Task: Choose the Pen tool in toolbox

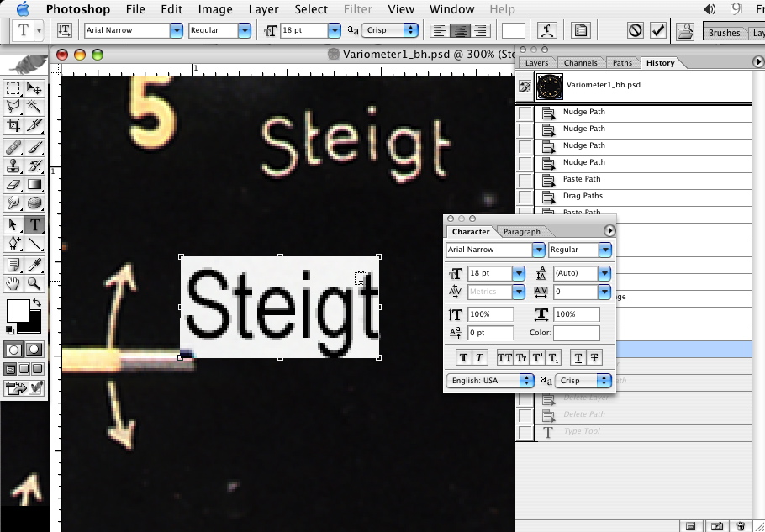Action: [x=13, y=244]
